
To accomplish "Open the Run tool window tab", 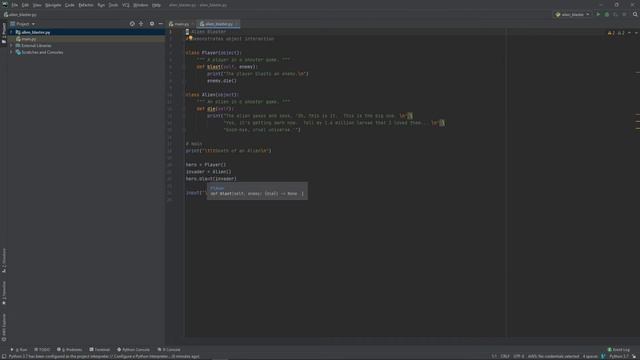I will pos(19,350).
